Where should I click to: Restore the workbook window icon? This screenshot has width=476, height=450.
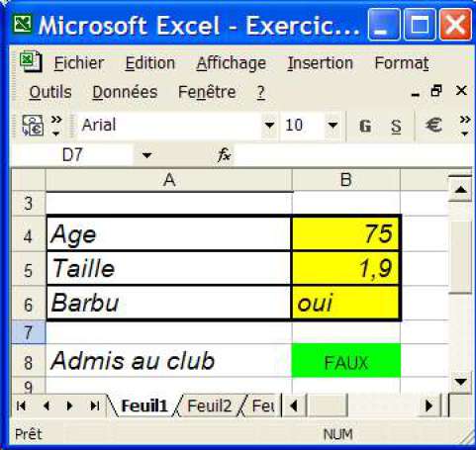click(436, 91)
